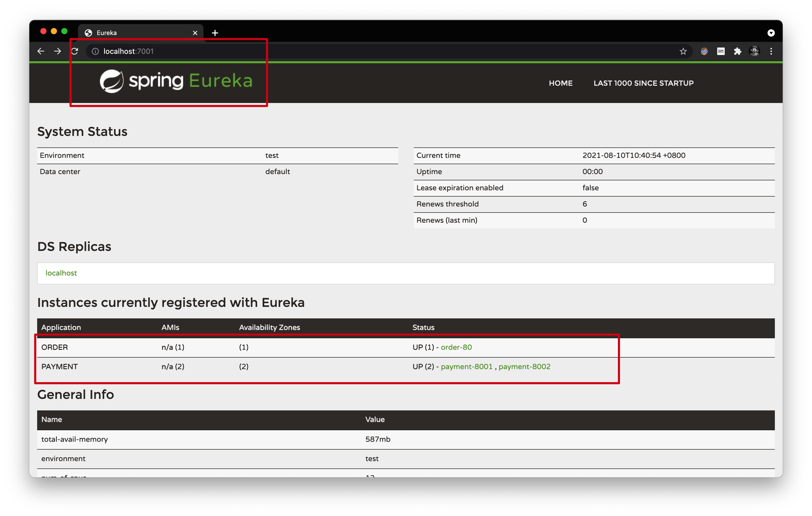Click the total-avail-memory row name
The width and height of the screenshot is (812, 516).
[75, 439]
